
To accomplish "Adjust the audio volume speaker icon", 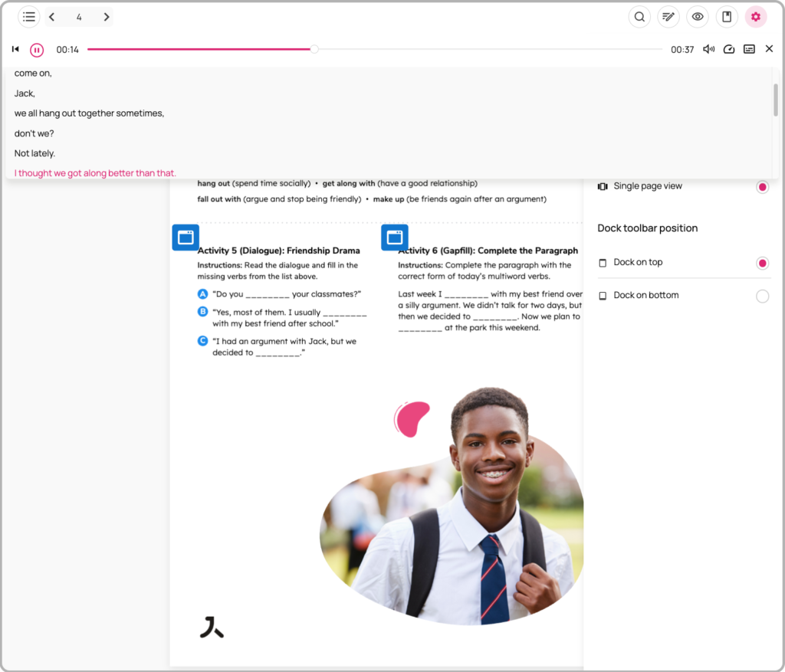I will coord(709,49).
